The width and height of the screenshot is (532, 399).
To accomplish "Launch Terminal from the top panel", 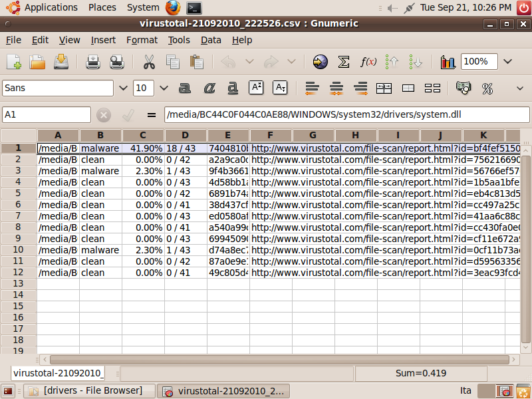I will pyautogui.click(x=194, y=8).
